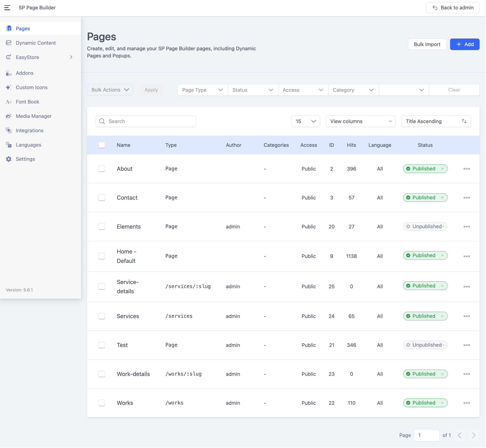Click the hamburger menu icon
The width and height of the screenshot is (486, 448).
[x=7, y=8]
